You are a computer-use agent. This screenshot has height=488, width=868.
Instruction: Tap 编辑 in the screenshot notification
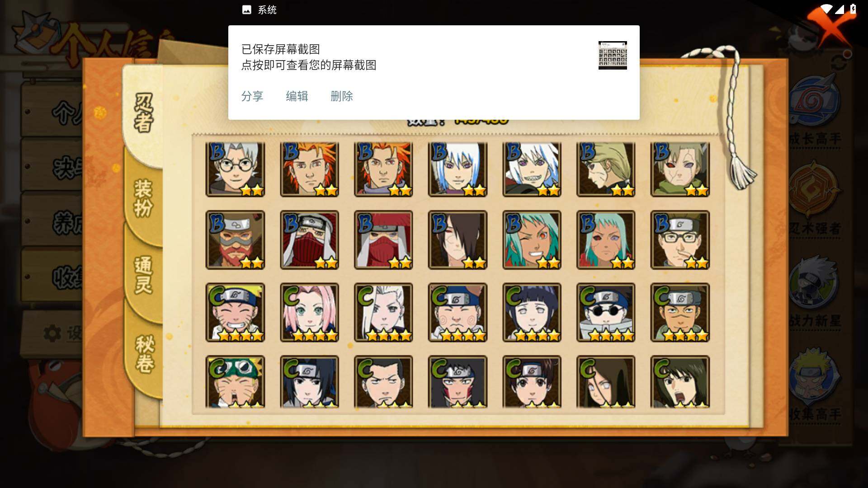(297, 96)
